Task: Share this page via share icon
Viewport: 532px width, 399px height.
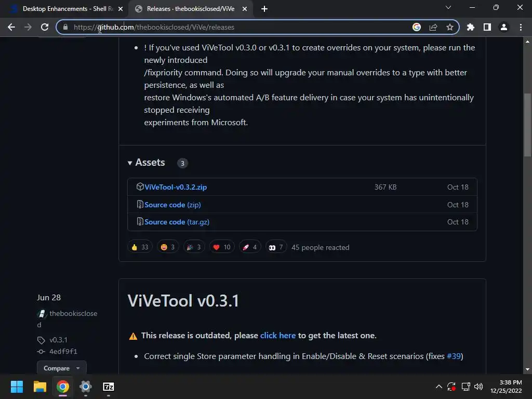Action: 433,27
